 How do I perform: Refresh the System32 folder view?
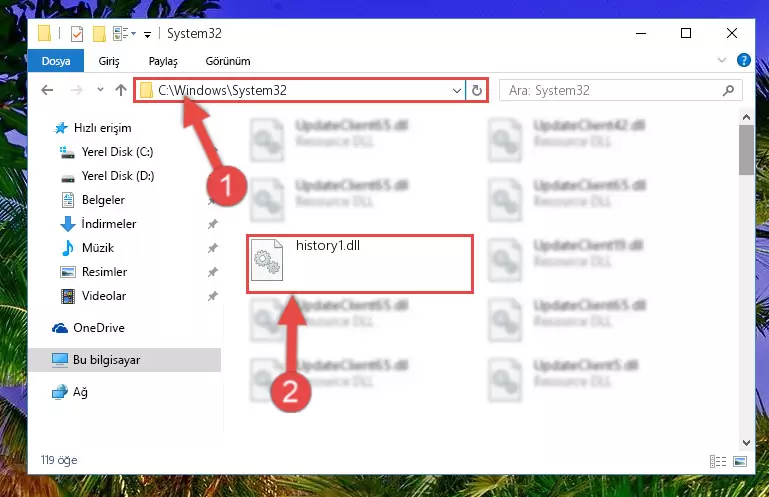[x=477, y=90]
